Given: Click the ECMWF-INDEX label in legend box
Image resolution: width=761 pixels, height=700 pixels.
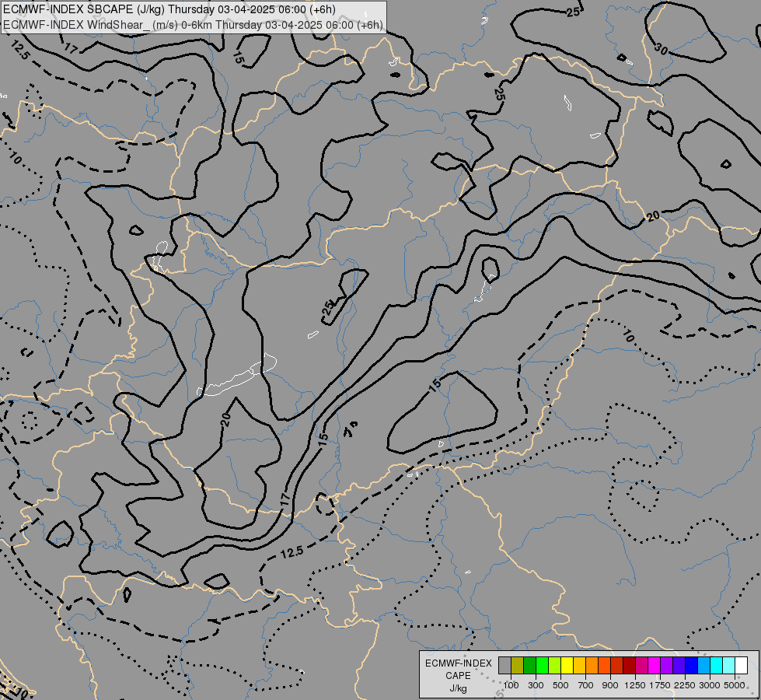Looking at the screenshot, I should (459, 663).
